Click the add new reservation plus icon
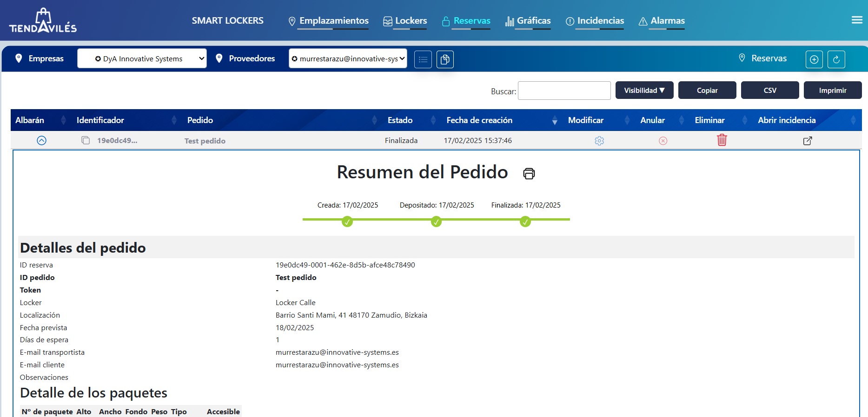 pos(814,59)
